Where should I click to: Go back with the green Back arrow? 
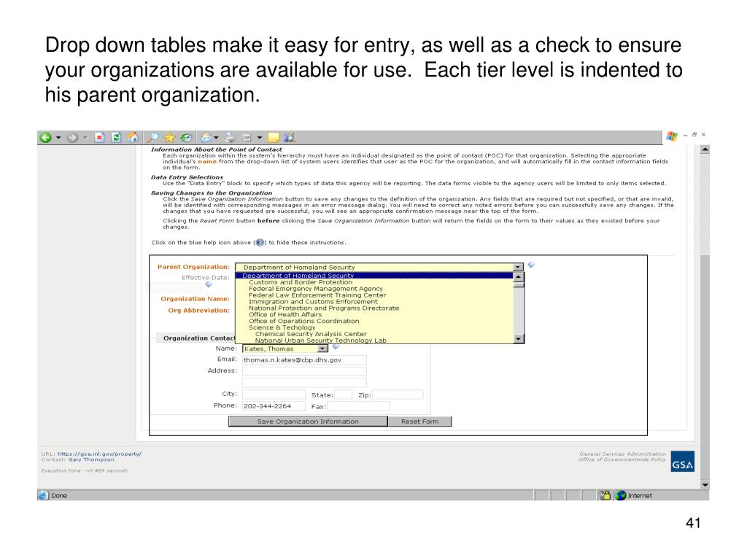[x=46, y=138]
